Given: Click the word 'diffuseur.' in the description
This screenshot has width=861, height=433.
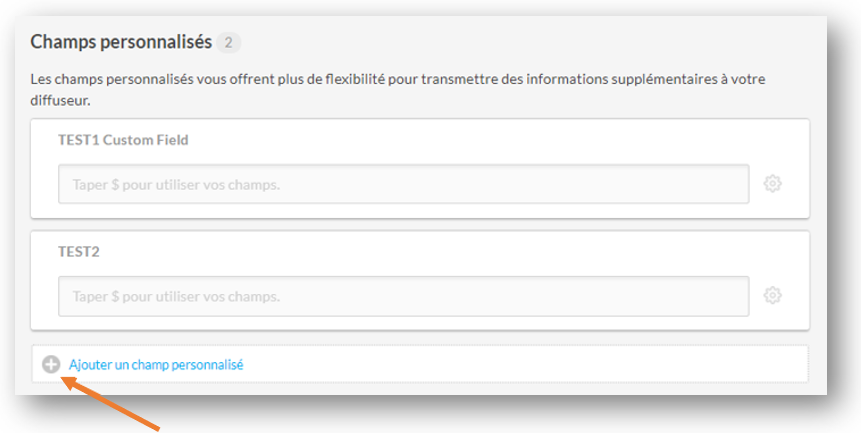Looking at the screenshot, I should point(60,100).
